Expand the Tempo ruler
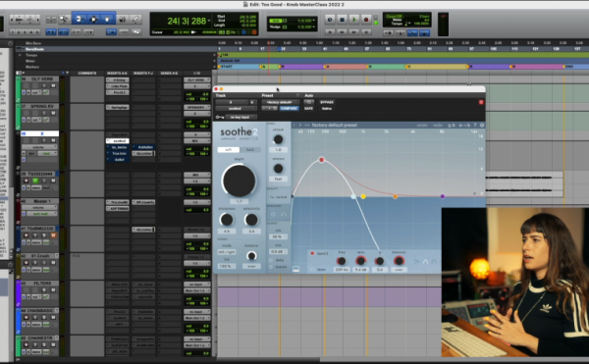This screenshot has width=589, height=364. [x=20, y=55]
